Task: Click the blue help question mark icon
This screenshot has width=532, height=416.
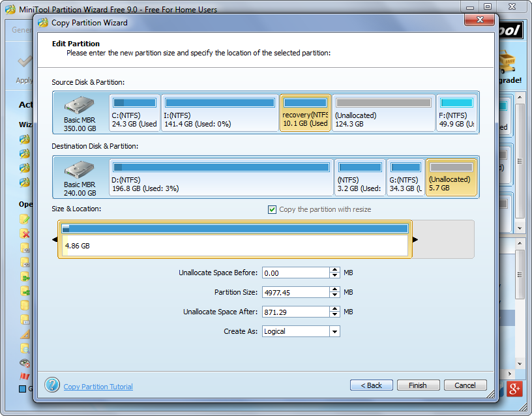Action: point(52,385)
